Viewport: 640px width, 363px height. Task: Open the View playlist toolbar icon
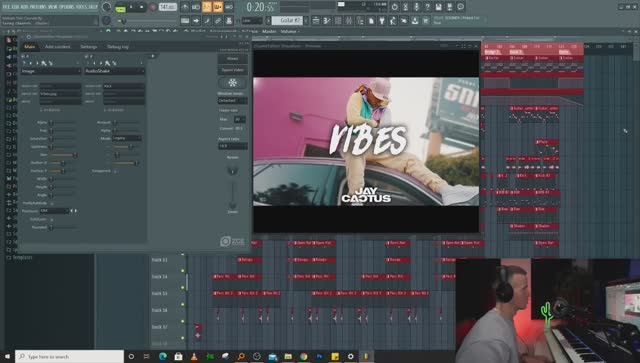[x=316, y=20]
